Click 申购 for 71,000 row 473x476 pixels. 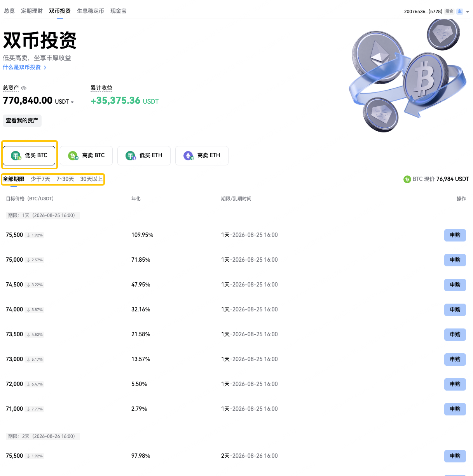[455, 409]
